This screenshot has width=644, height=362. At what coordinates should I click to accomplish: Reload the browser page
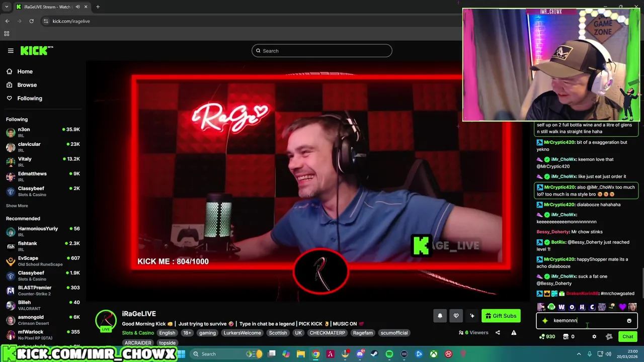click(31, 21)
